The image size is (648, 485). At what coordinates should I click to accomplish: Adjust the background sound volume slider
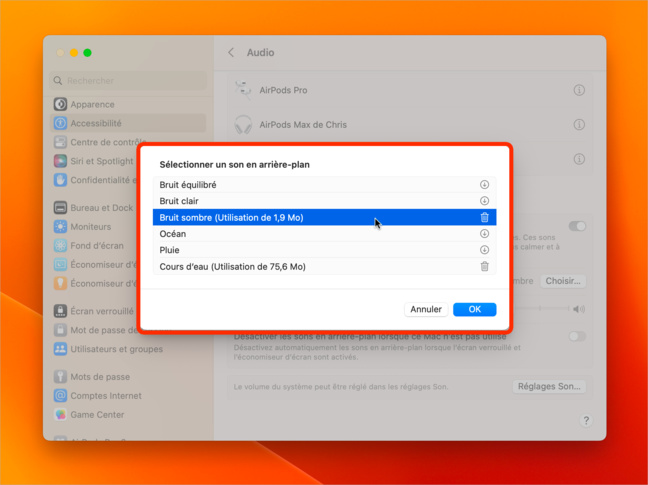click(x=541, y=309)
